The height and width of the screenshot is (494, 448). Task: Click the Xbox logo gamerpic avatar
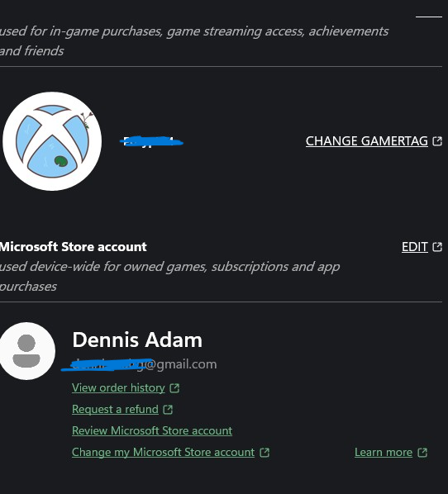(x=52, y=141)
